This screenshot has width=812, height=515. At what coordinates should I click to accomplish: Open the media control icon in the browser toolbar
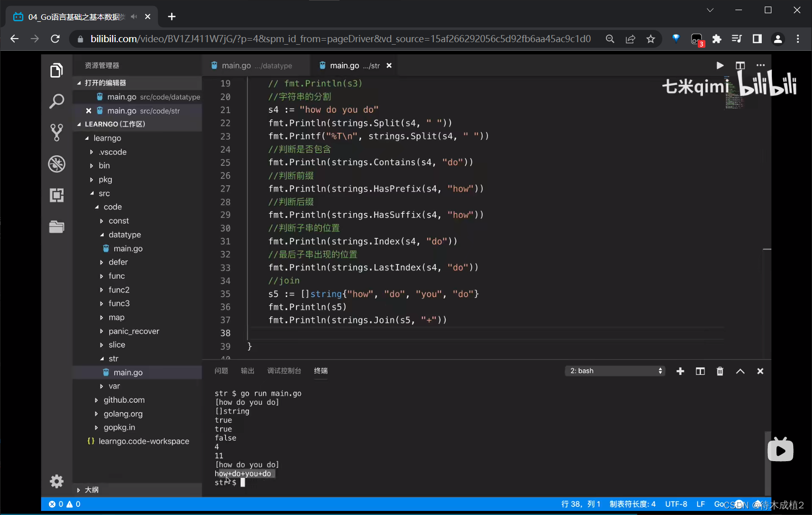pos(737,39)
